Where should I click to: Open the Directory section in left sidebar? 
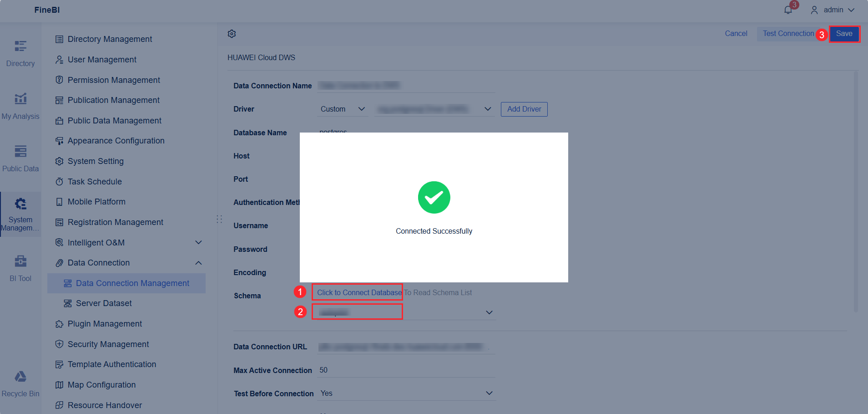point(20,54)
